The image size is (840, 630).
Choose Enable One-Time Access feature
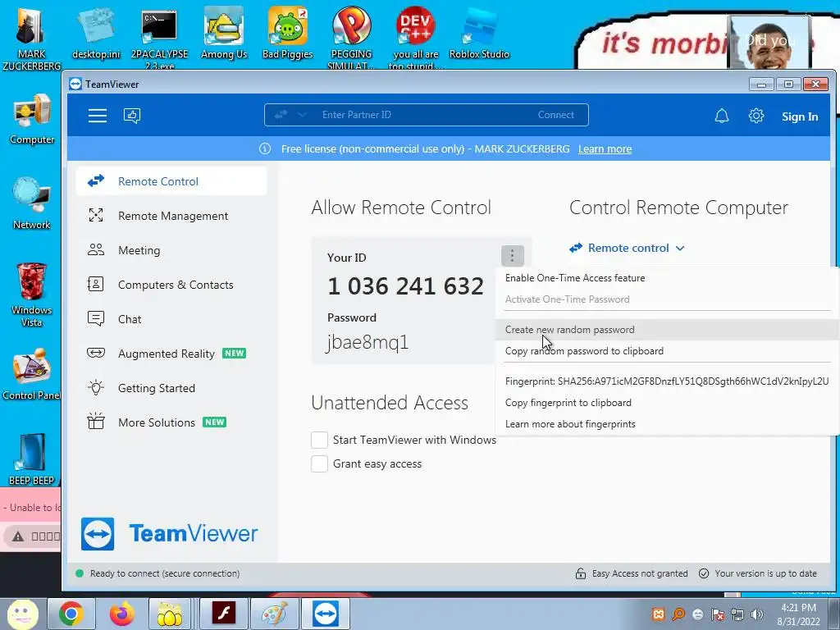(667, 278)
